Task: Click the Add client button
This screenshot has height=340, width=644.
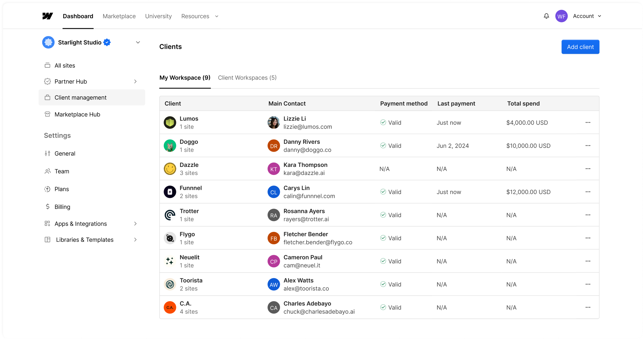Action: tap(580, 47)
